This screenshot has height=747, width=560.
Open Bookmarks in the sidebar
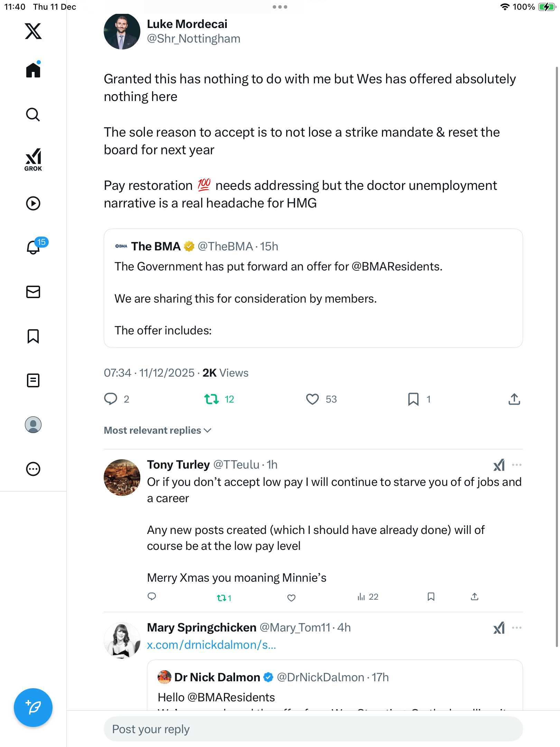click(33, 336)
